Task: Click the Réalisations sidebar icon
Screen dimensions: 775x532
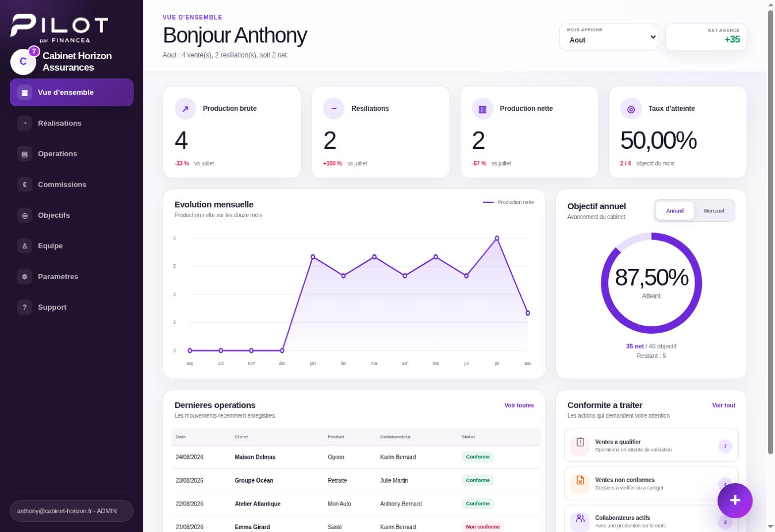Action: point(25,123)
